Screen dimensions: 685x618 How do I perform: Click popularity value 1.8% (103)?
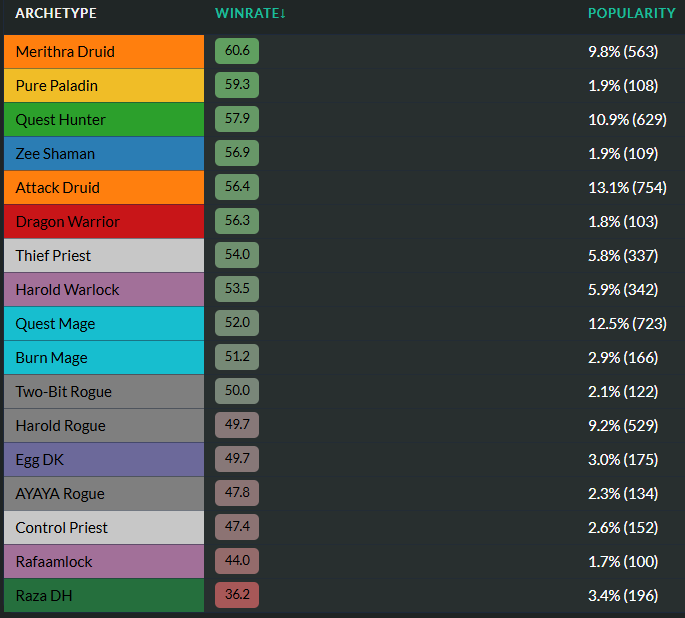click(623, 222)
